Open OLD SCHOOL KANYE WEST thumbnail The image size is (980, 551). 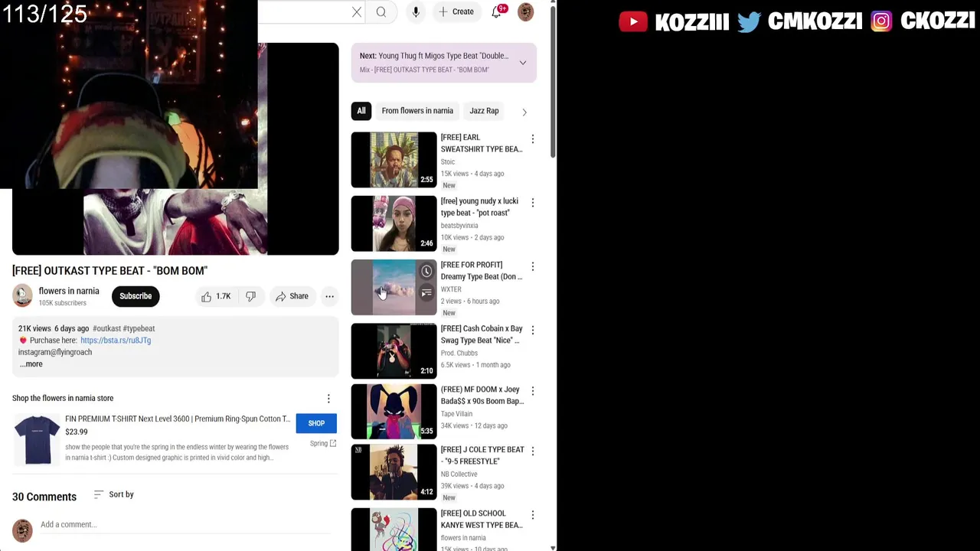[x=394, y=530]
